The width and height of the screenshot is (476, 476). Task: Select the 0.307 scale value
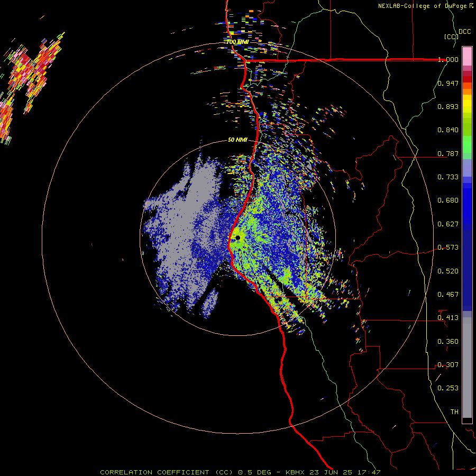tap(448, 365)
